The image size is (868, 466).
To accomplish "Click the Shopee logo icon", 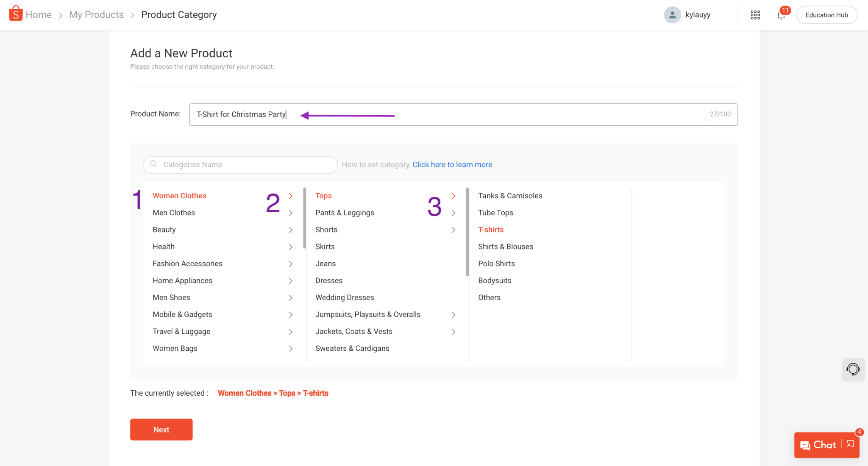I will 16,13.
